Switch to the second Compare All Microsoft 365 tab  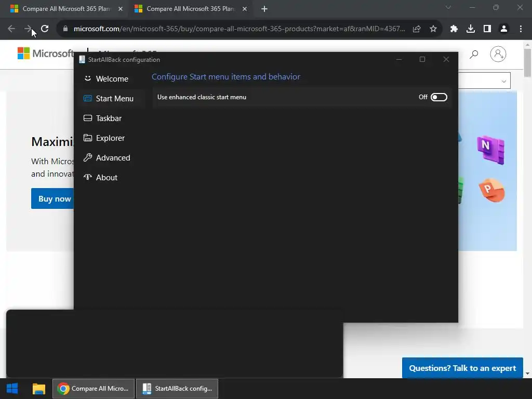click(x=190, y=9)
